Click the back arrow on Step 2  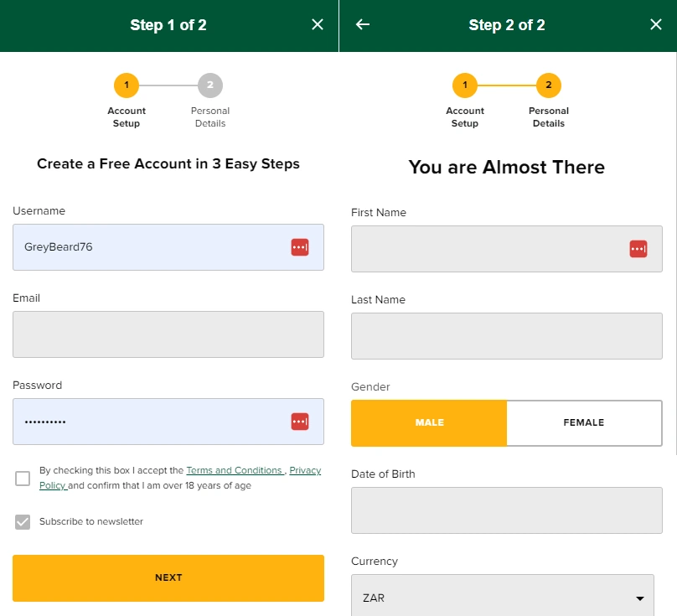(360, 24)
